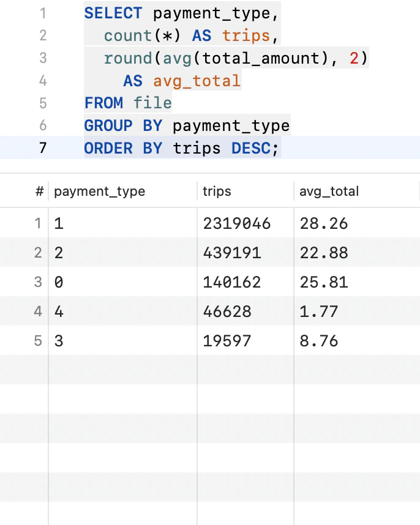Image resolution: width=420 pixels, height=525 pixels.
Task: Click the # row number column header
Action: [x=40, y=192]
